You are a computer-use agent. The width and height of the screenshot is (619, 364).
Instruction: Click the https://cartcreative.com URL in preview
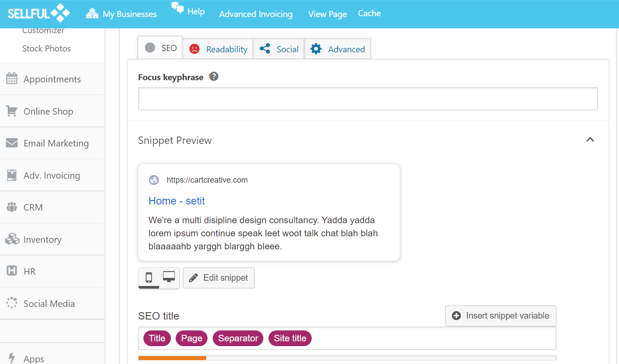pyautogui.click(x=207, y=180)
